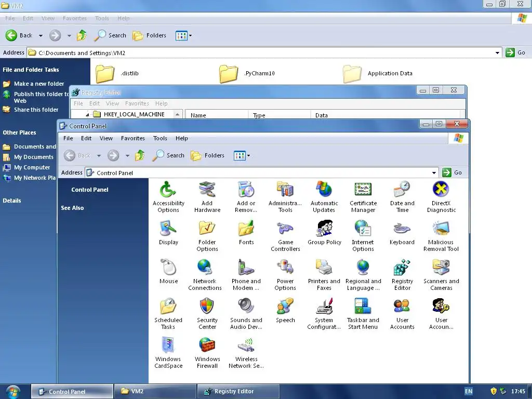Open Folder Options icon
532x399 pixels.
(x=207, y=236)
